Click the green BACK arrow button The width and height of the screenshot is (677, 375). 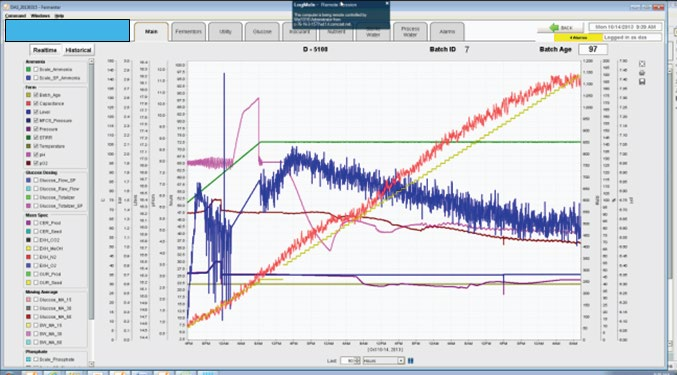[x=560, y=28]
